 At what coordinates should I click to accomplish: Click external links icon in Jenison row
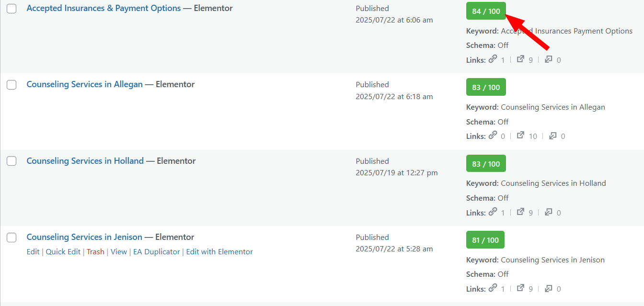(521, 288)
